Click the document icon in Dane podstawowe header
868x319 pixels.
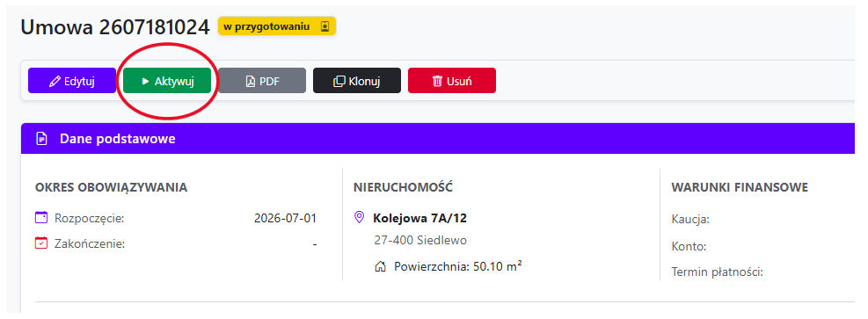click(41, 139)
